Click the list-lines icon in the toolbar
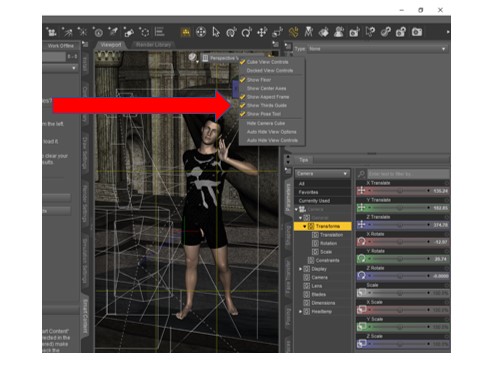 tap(159, 32)
